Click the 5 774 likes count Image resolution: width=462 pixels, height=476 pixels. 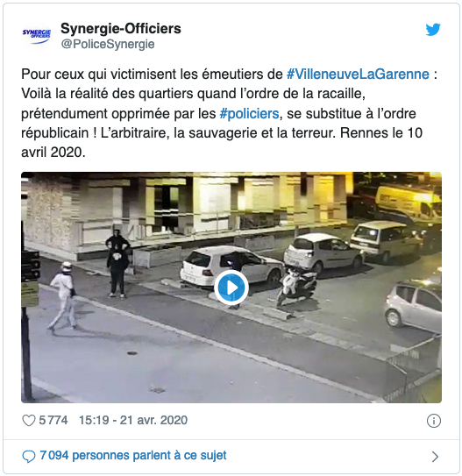[53, 420]
